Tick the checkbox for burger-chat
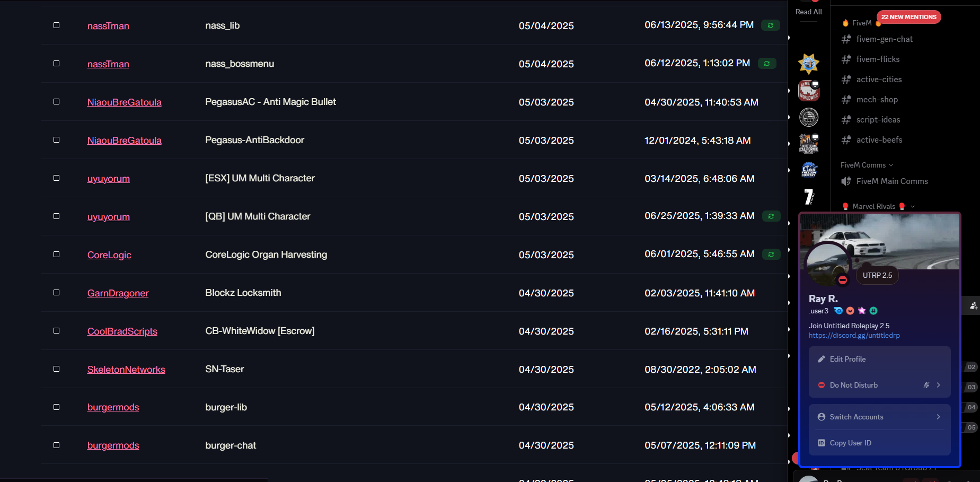 click(x=56, y=445)
